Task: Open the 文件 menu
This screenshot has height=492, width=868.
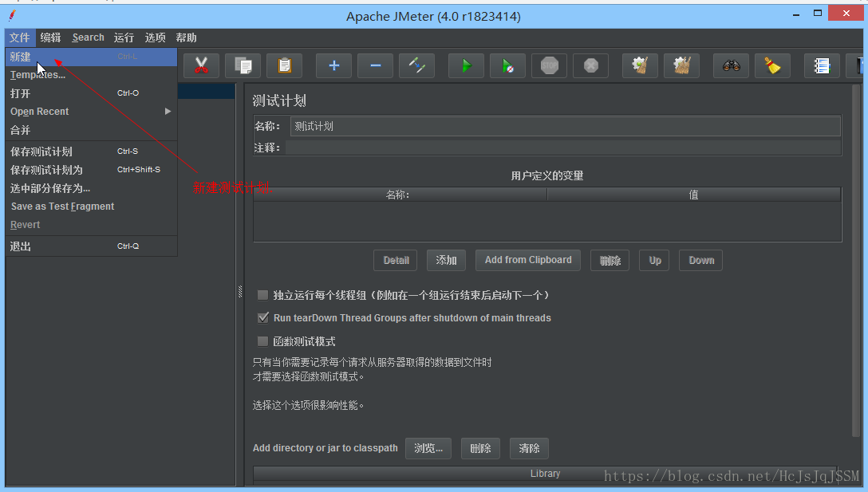Action: coord(20,37)
